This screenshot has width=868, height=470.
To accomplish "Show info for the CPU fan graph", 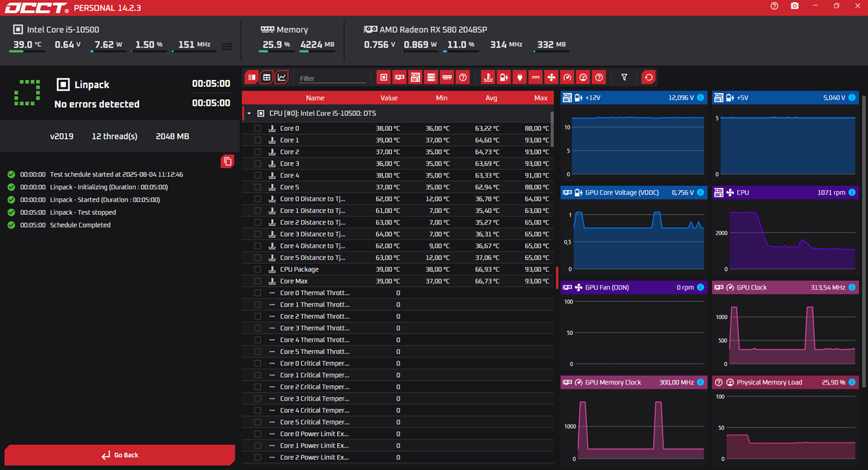I will pos(852,193).
